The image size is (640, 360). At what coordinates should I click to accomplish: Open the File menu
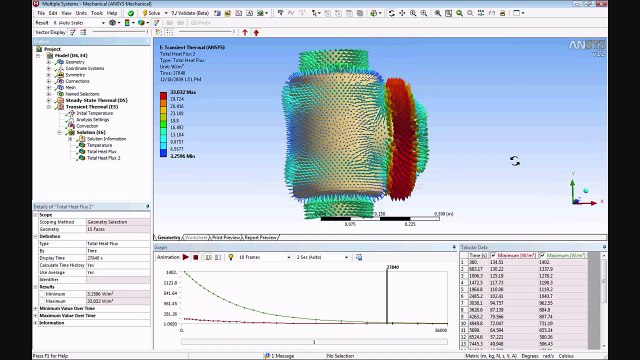[41, 13]
